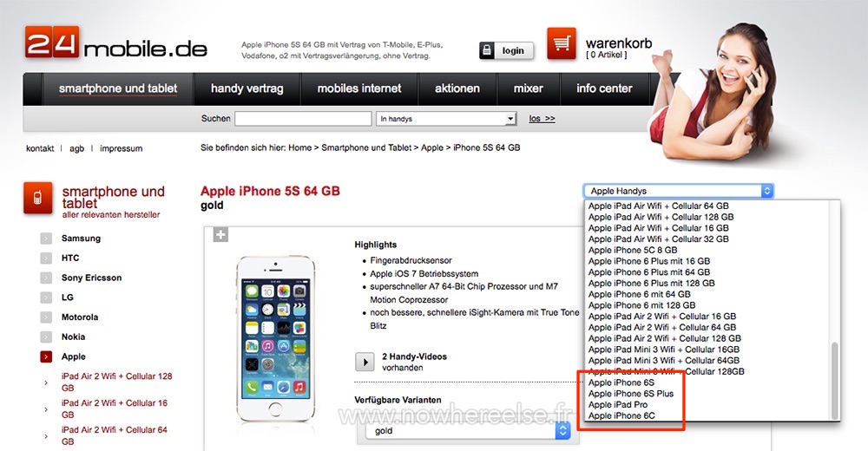Open the warenkorb shopping cart icon

(562, 43)
